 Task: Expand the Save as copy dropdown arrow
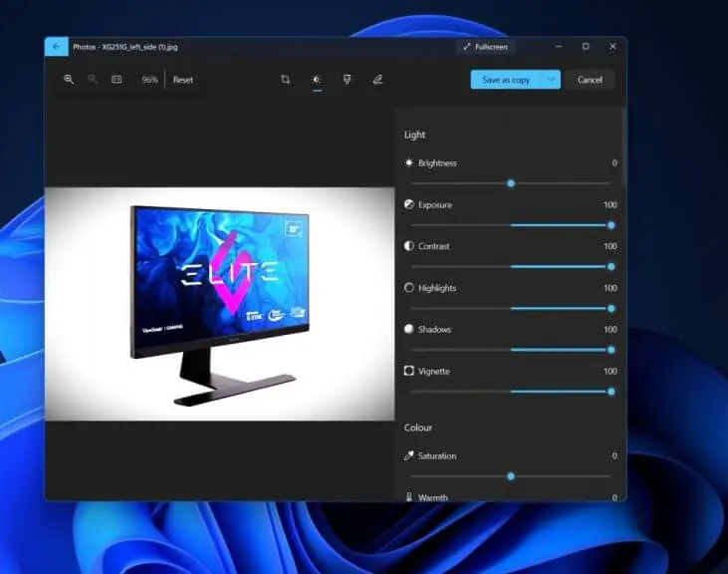coord(551,80)
